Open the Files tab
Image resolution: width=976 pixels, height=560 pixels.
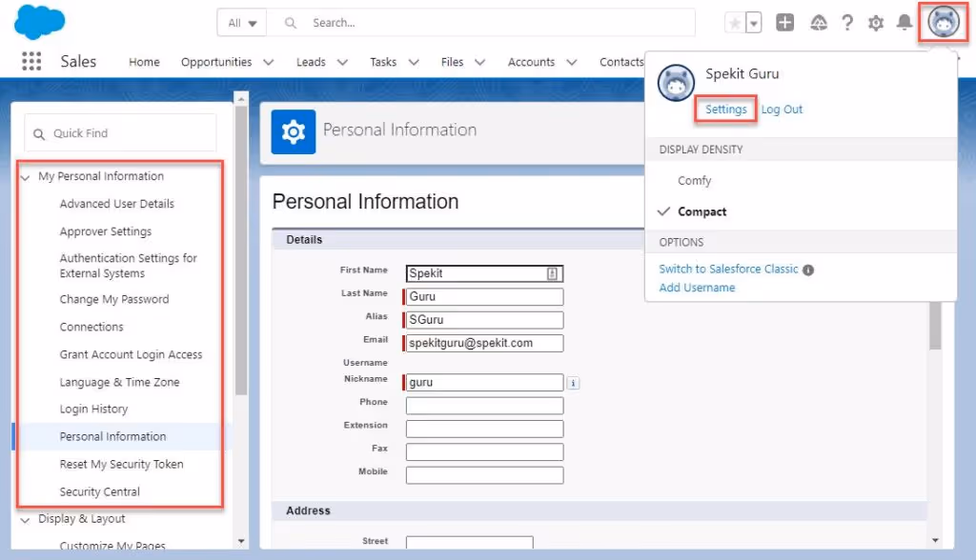[x=453, y=62]
